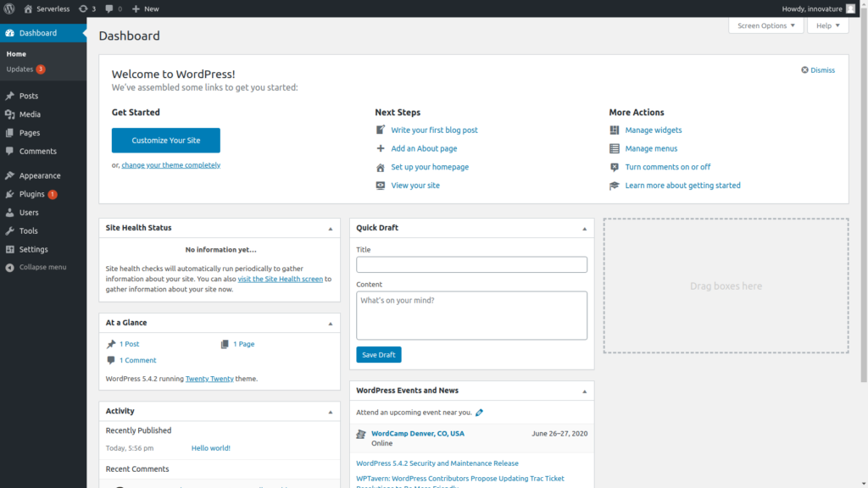The image size is (868, 488).
Task: Click the 1 Post count link
Action: pos(129,344)
